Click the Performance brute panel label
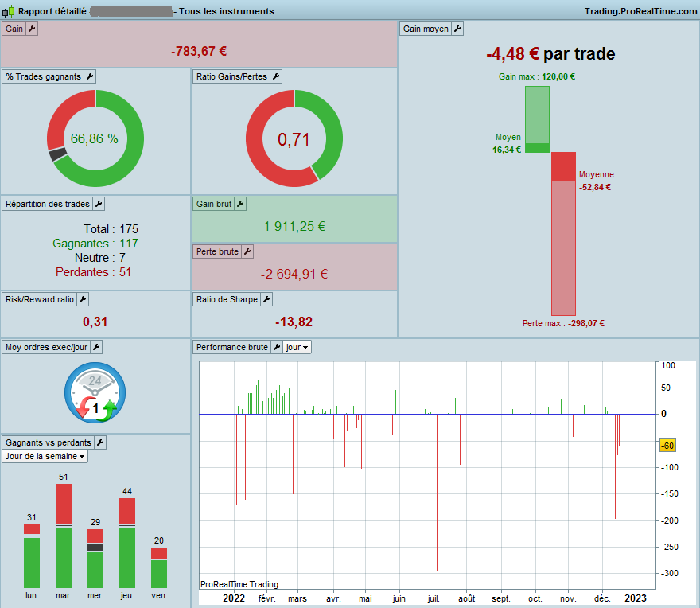 click(x=231, y=347)
